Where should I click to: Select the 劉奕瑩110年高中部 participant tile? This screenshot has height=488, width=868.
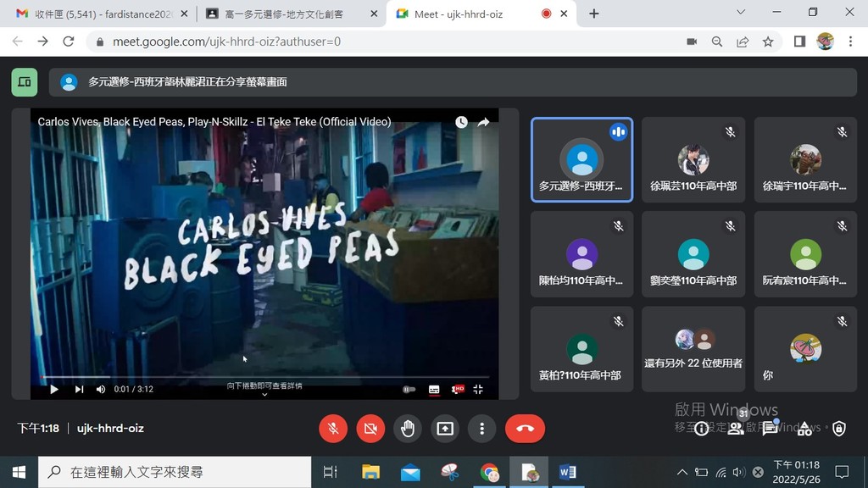click(693, 254)
